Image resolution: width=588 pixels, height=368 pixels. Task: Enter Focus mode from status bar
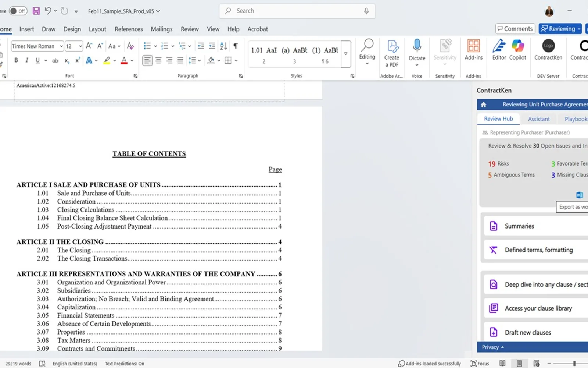tap(480, 363)
